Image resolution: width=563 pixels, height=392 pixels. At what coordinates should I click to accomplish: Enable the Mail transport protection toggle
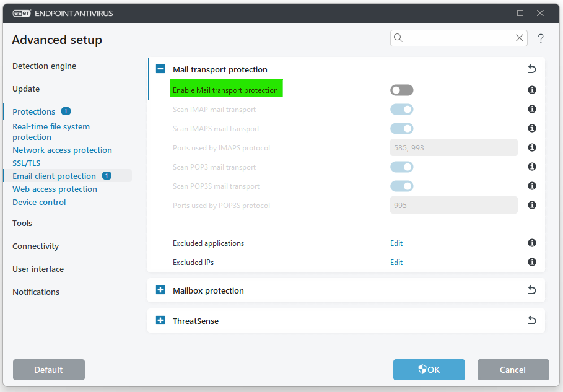tap(402, 90)
